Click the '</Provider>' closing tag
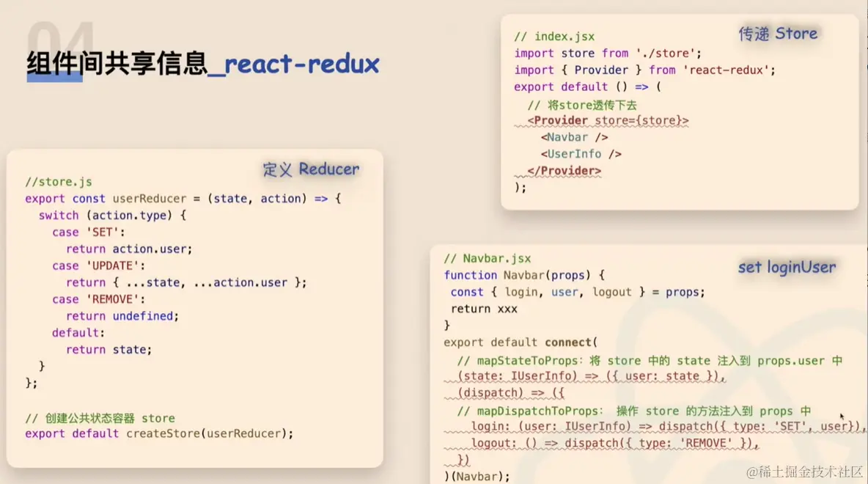The height and width of the screenshot is (484, 868). pyautogui.click(x=564, y=171)
